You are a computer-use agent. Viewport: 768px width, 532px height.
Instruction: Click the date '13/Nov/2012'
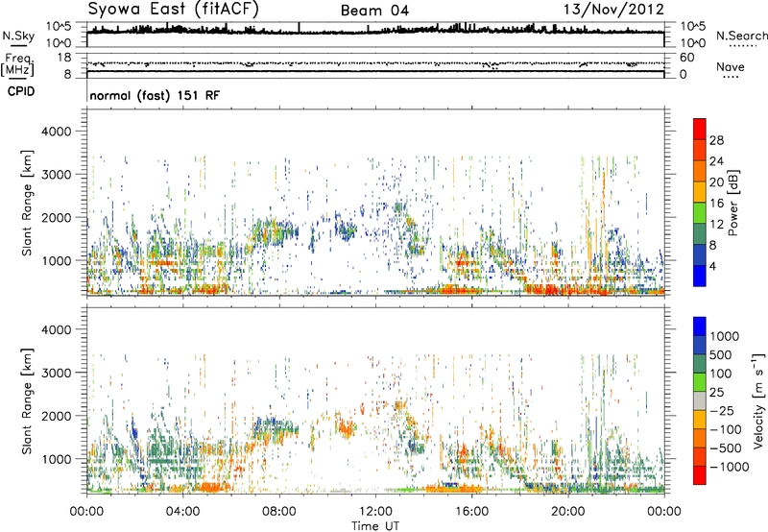(614, 10)
